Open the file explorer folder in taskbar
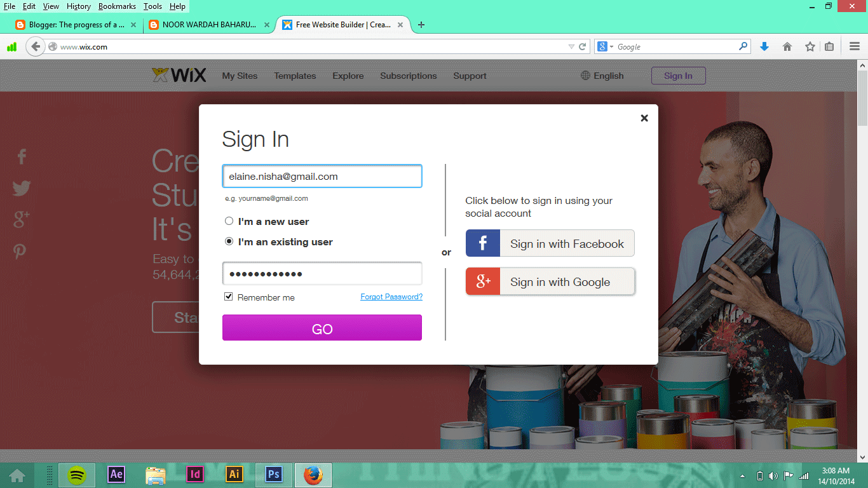 pos(156,475)
